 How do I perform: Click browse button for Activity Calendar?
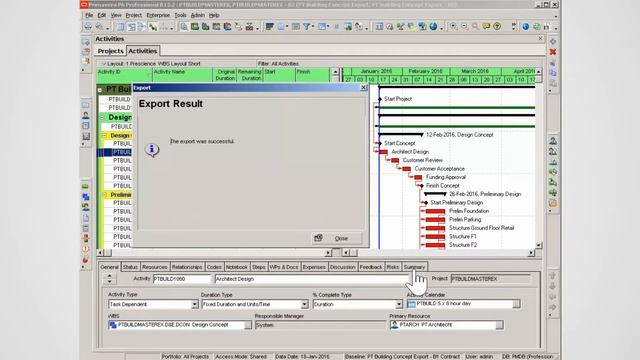(x=516, y=304)
